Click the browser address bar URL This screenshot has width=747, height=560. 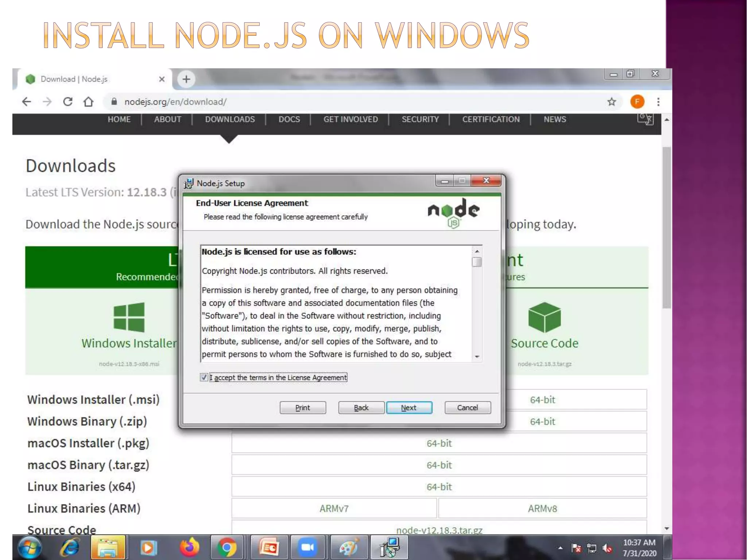175,102
